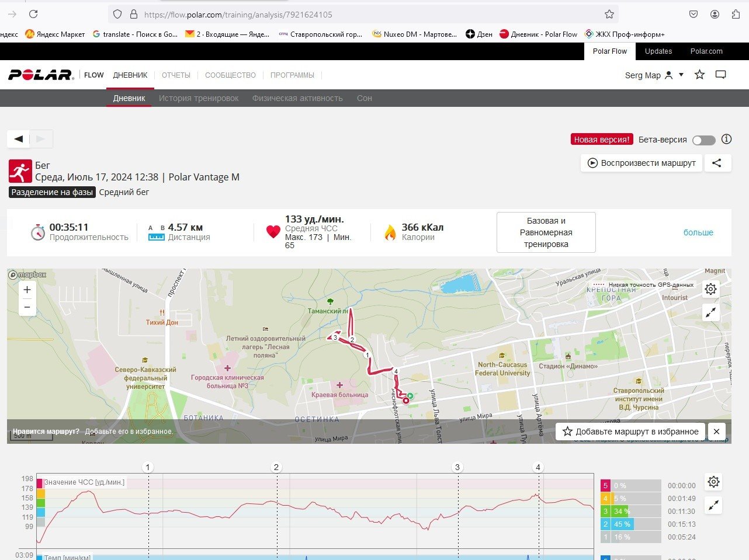Viewport: 749px width, 560px height.
Task: Open the ЖКХ Проф-информ+ bookmark
Action: [x=625, y=34]
